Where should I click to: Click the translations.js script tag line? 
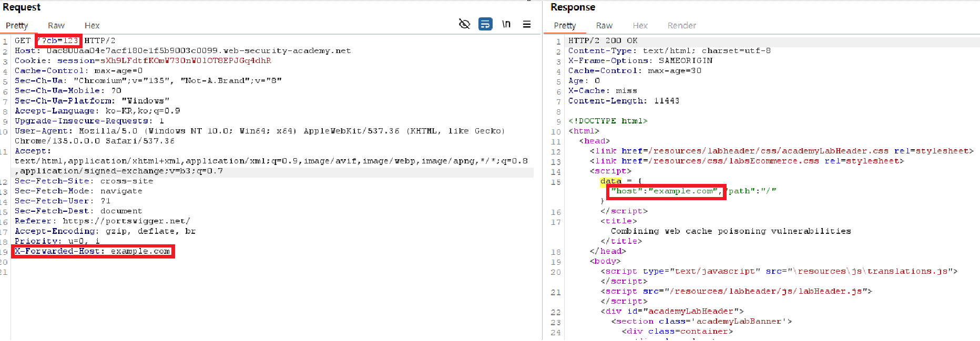779,271
